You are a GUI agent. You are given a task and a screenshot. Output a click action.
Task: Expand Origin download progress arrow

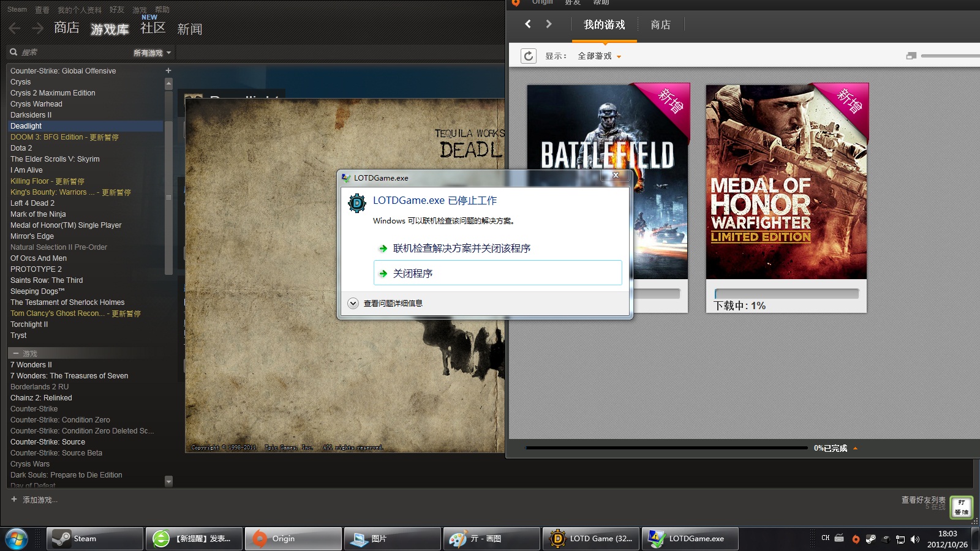click(x=855, y=448)
